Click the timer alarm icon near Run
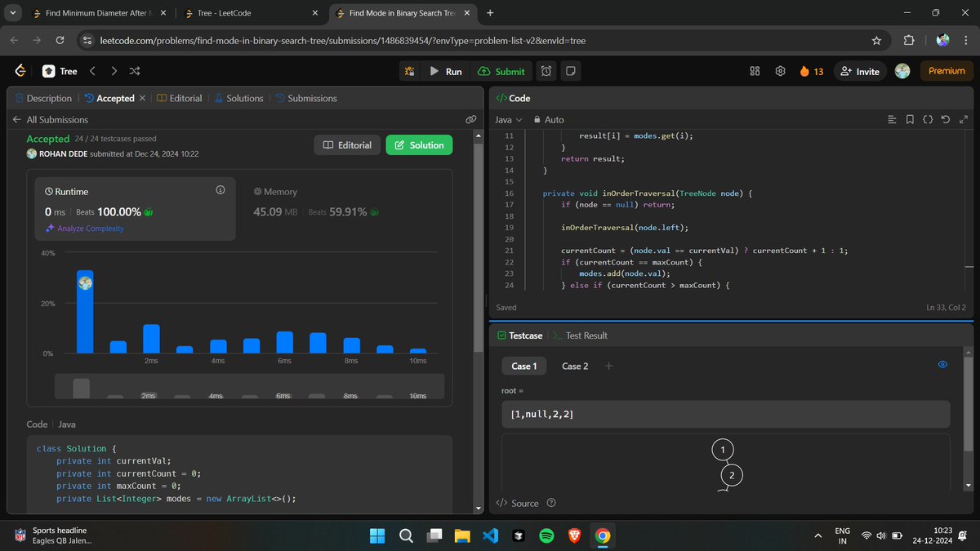 click(x=546, y=71)
